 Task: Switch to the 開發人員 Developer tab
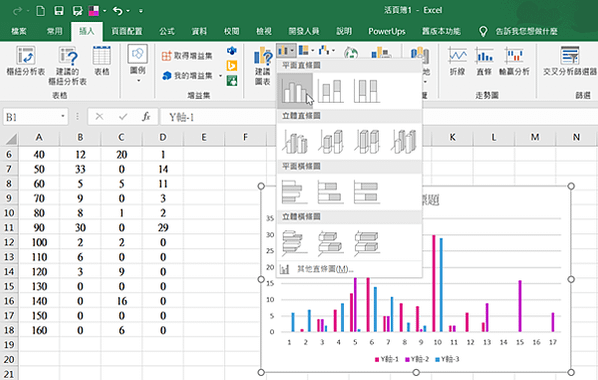point(304,31)
